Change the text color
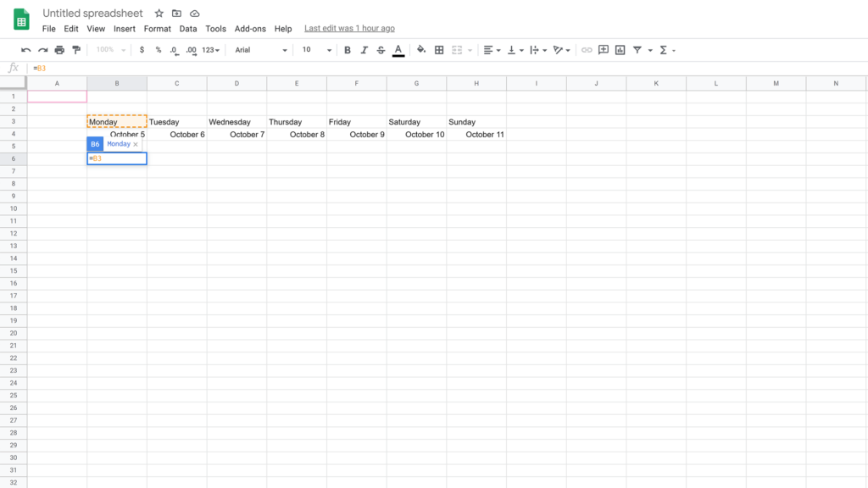Image resolution: width=868 pixels, height=488 pixels. tap(398, 50)
